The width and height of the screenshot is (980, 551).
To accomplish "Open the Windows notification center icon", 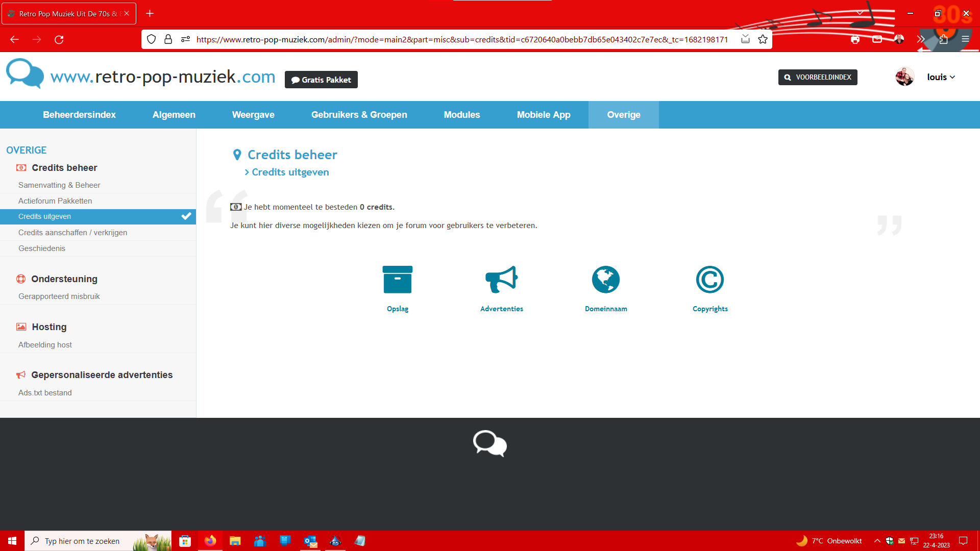I will point(963,541).
